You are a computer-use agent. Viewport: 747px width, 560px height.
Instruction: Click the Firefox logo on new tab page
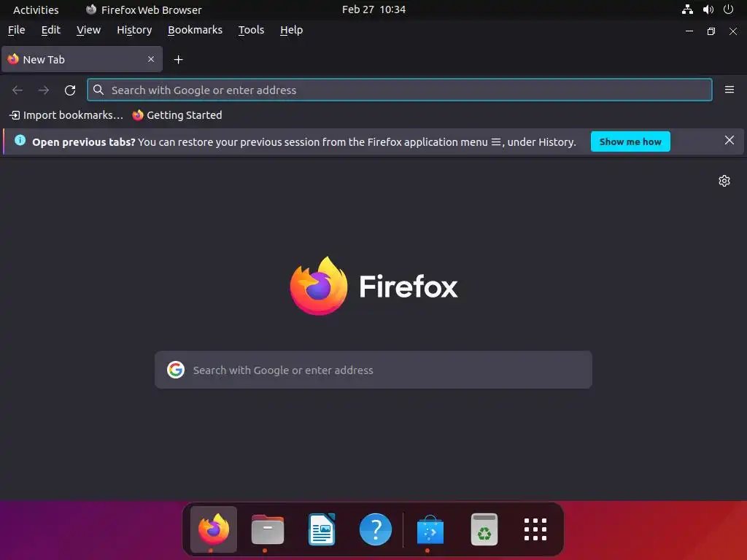point(318,286)
